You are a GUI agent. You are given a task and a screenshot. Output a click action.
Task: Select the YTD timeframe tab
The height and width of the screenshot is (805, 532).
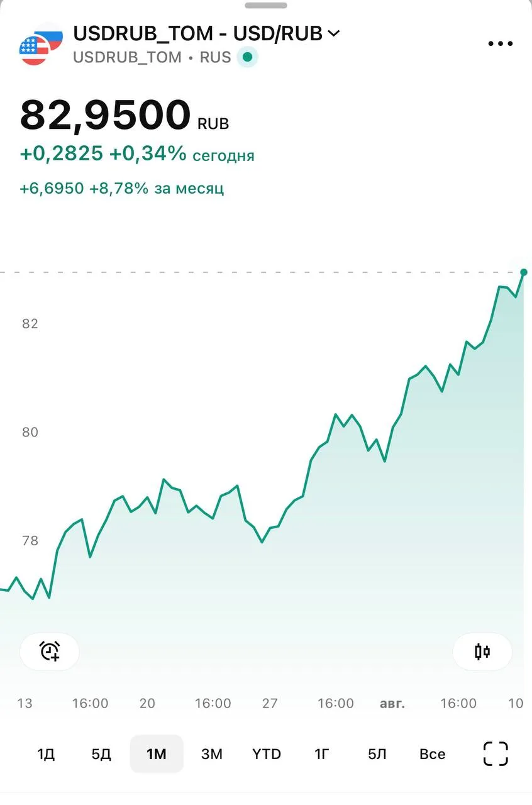[x=267, y=754]
